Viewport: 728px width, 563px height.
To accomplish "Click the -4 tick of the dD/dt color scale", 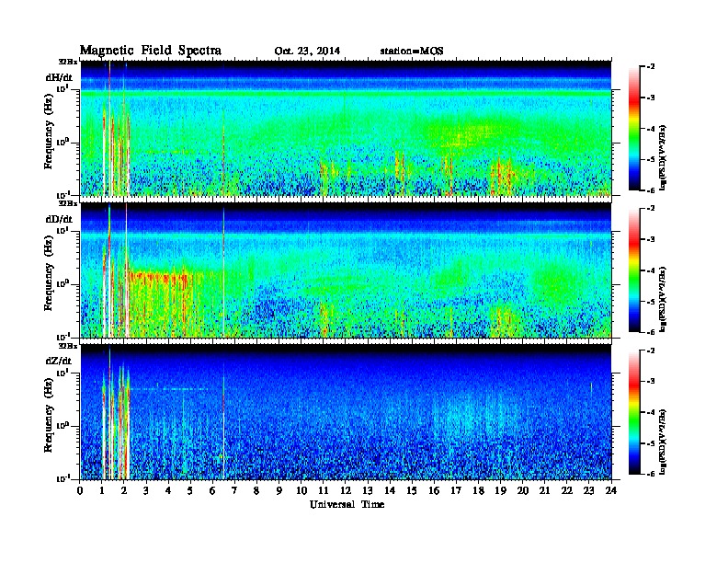I will [651, 270].
